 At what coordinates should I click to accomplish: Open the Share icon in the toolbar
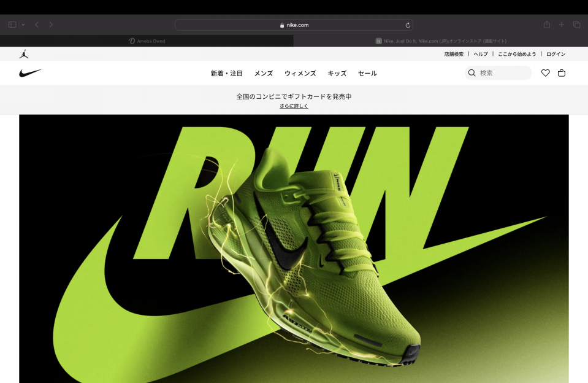[547, 25]
